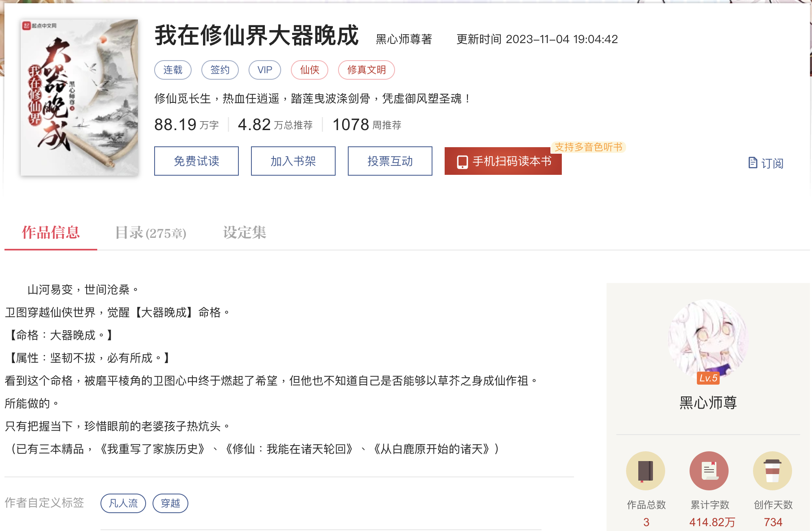This screenshot has width=812, height=531.
Task: Select the 作品信息 tab
Action: coord(51,233)
